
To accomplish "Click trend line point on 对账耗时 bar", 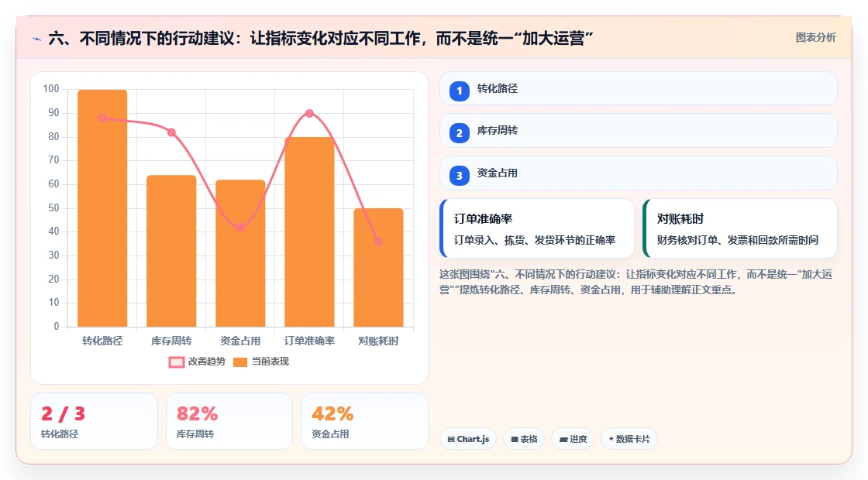I will (378, 241).
